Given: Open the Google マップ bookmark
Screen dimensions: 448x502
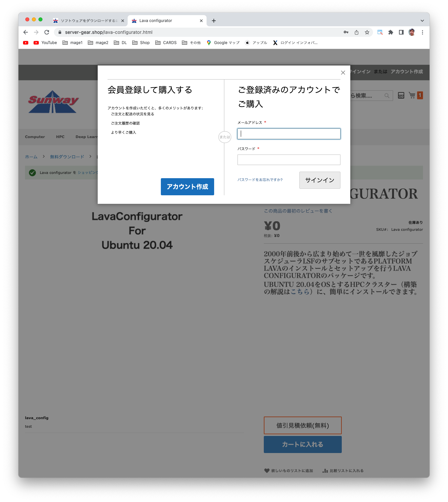Looking at the screenshot, I should tap(223, 43).
